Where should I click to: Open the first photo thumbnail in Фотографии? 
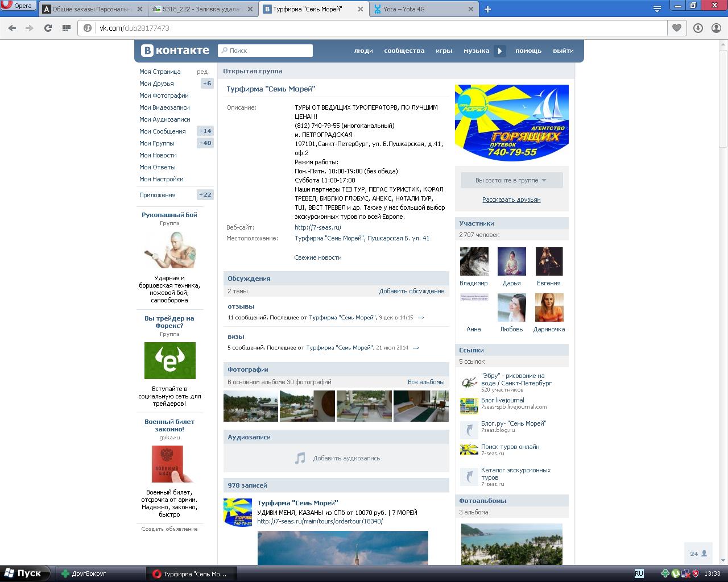coord(251,406)
